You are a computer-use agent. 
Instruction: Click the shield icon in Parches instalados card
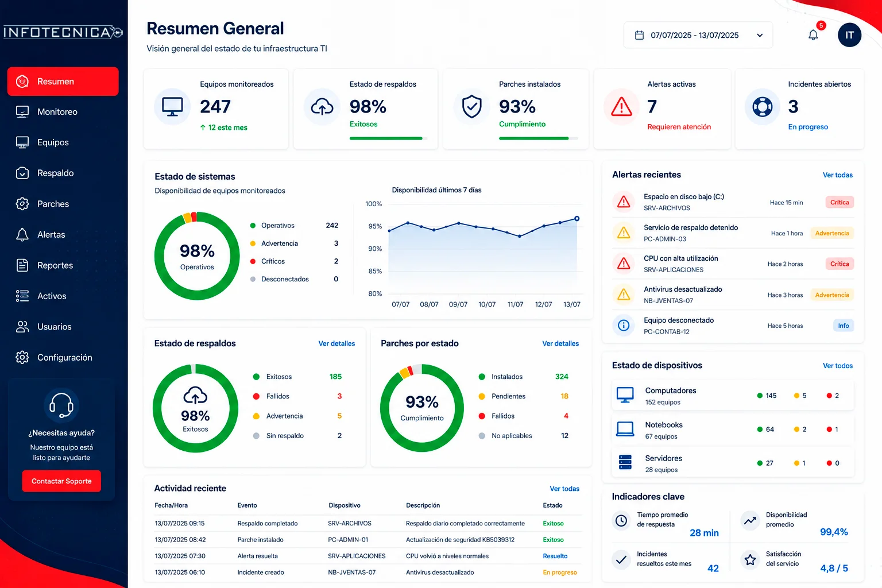pos(471,107)
